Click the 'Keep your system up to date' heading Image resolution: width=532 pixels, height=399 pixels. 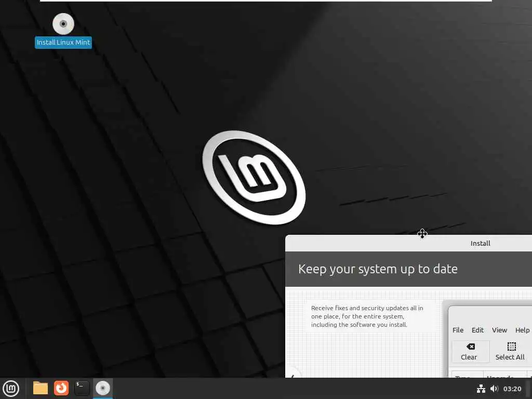point(378,269)
